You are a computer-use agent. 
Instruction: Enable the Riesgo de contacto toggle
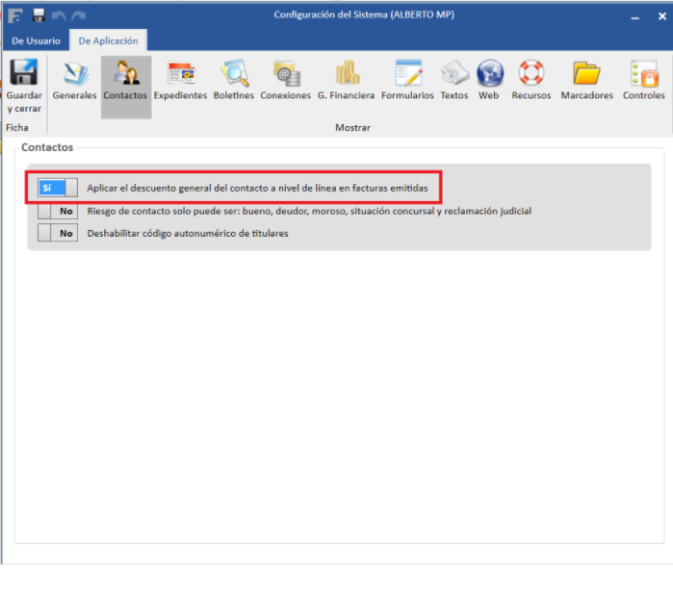click(x=57, y=211)
